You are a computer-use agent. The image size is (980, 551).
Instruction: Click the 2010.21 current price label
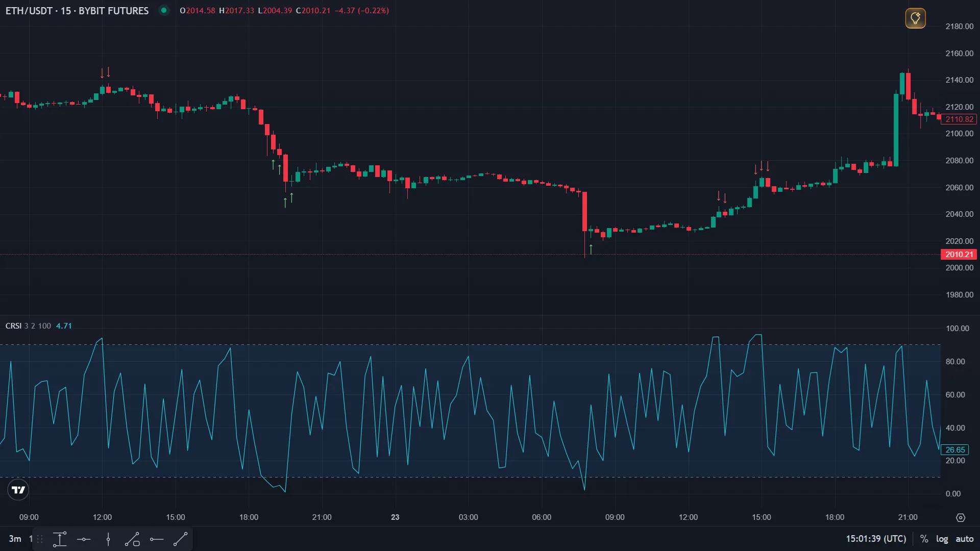pos(959,254)
